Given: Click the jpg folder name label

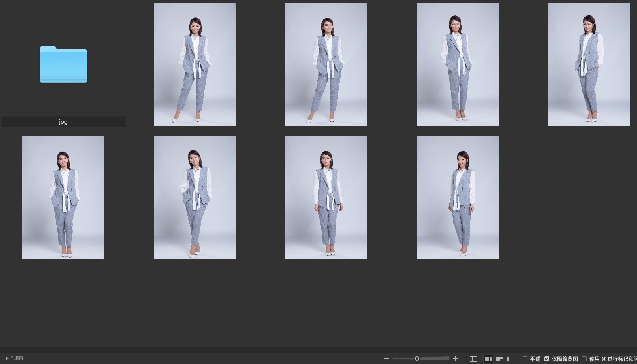Looking at the screenshot, I should (x=63, y=122).
